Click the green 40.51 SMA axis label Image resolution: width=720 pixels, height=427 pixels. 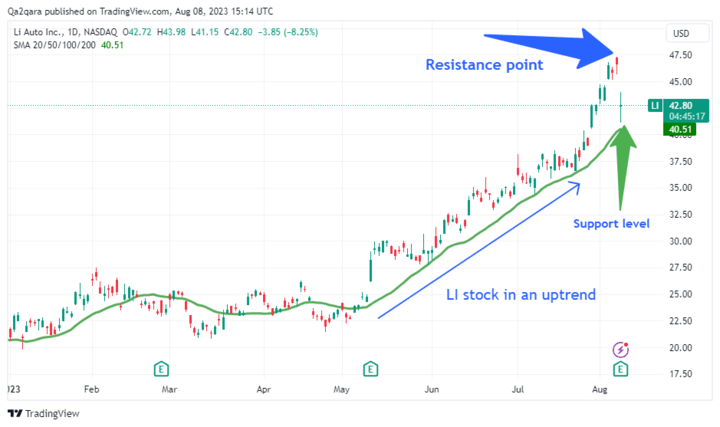(x=680, y=129)
